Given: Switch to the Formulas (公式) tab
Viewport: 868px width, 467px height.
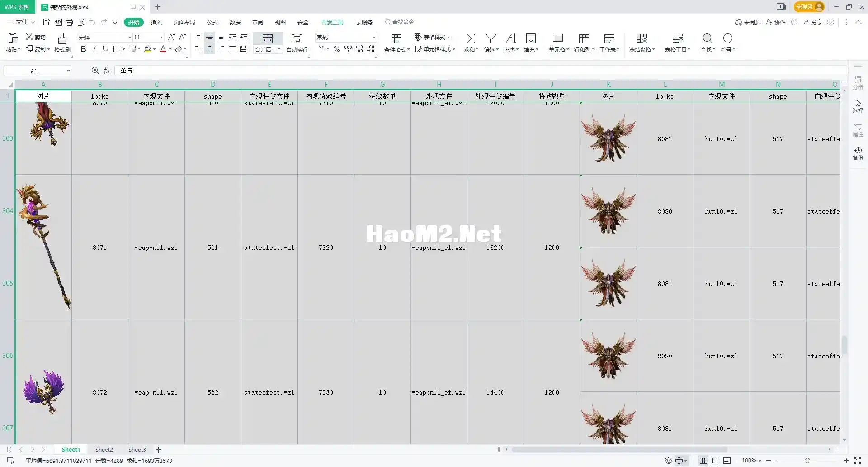Looking at the screenshot, I should (212, 22).
